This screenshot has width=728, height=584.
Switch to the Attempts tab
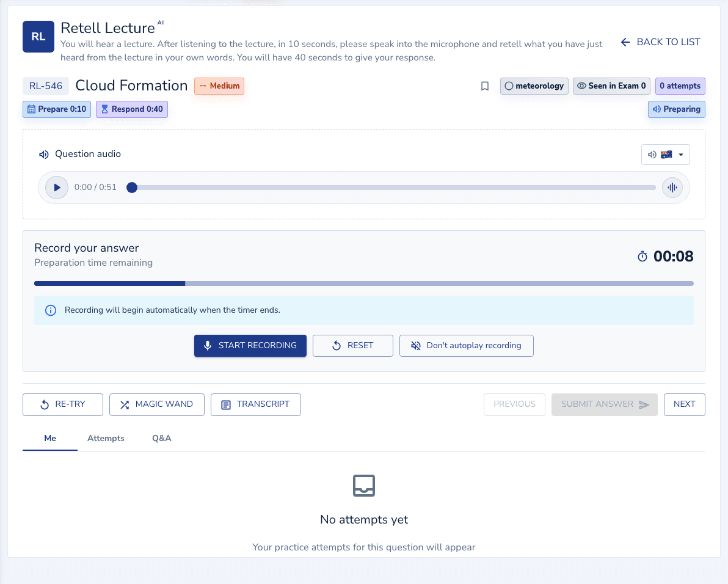coord(106,438)
